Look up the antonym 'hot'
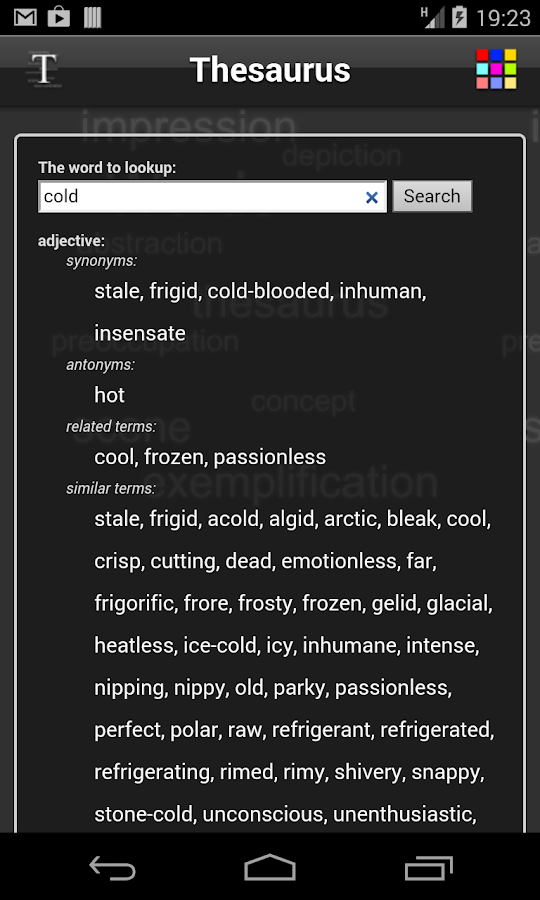 [110, 395]
